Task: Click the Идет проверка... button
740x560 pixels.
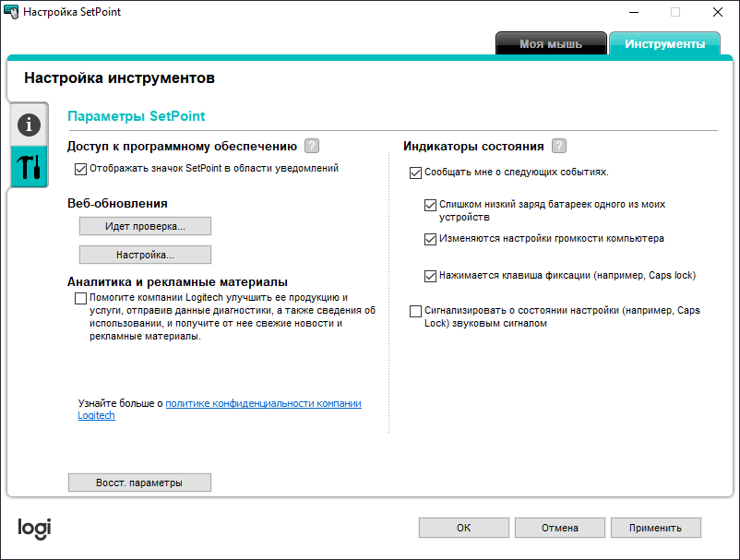Action: pos(145,226)
